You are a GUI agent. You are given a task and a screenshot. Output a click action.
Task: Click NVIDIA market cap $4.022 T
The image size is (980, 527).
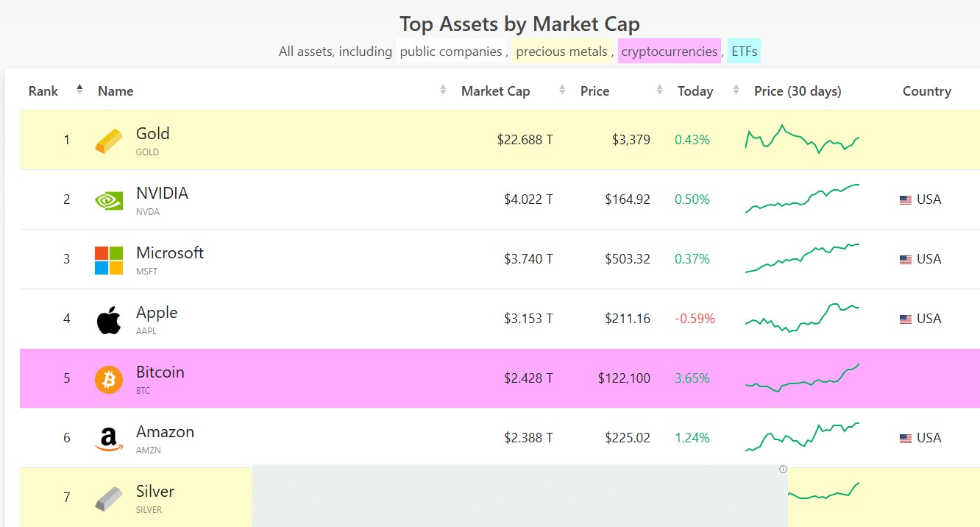click(528, 199)
